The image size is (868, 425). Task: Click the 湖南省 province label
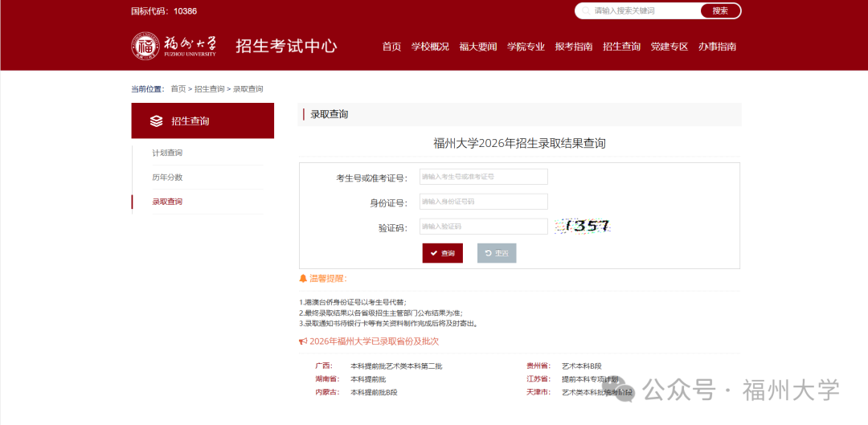coord(326,379)
